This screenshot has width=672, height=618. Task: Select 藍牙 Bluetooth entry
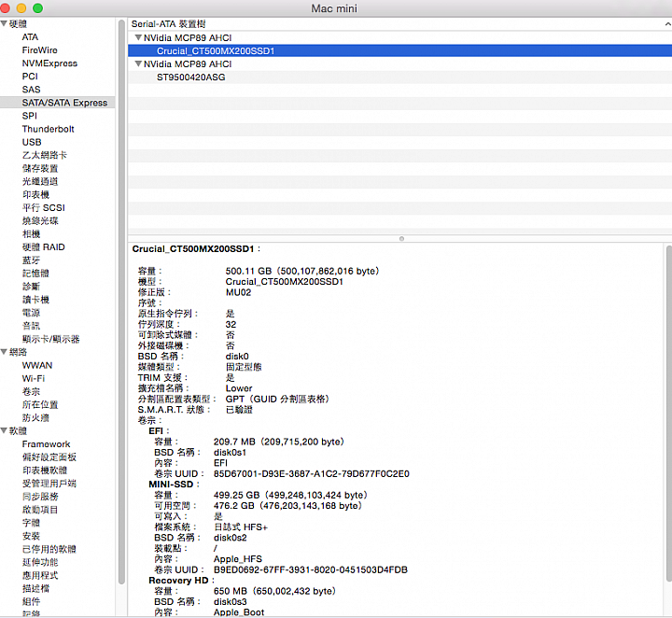(x=31, y=260)
